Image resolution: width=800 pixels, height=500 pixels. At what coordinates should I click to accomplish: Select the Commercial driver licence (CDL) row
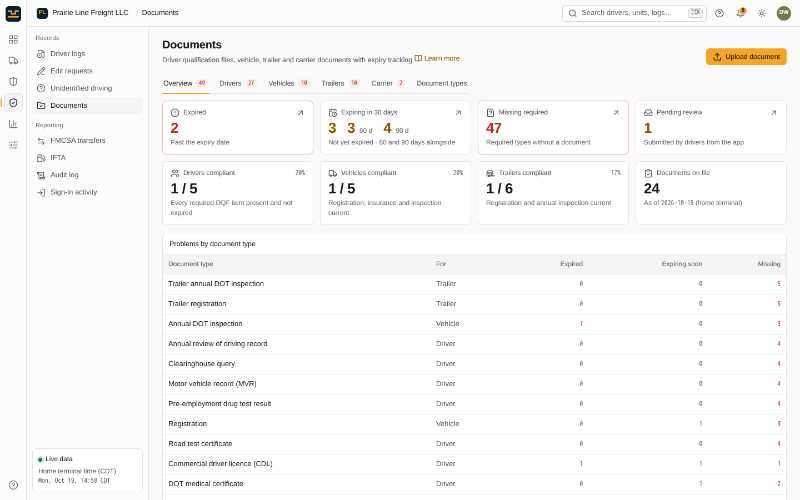474,464
